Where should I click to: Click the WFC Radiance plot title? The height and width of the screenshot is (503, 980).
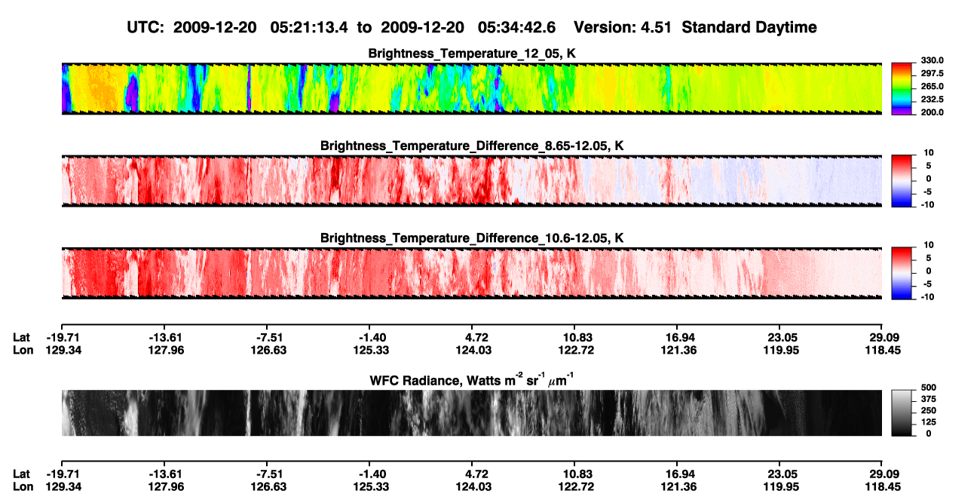[x=472, y=381]
